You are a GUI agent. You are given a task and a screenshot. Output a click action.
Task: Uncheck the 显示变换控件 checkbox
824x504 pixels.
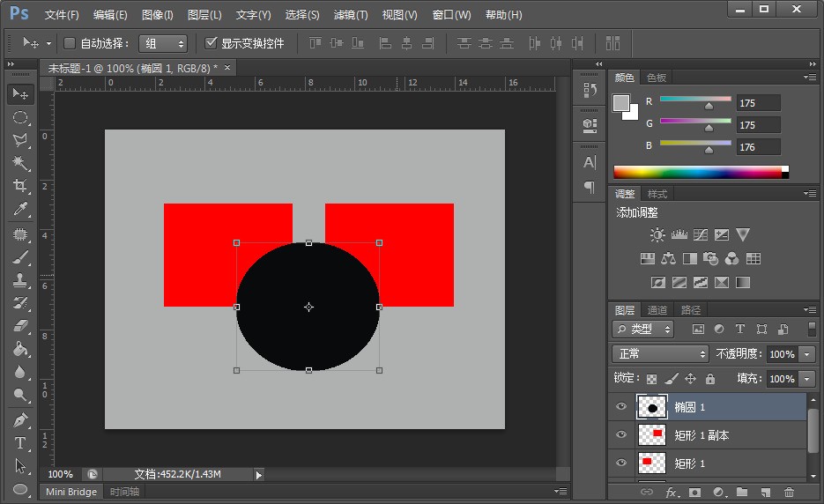[x=211, y=43]
